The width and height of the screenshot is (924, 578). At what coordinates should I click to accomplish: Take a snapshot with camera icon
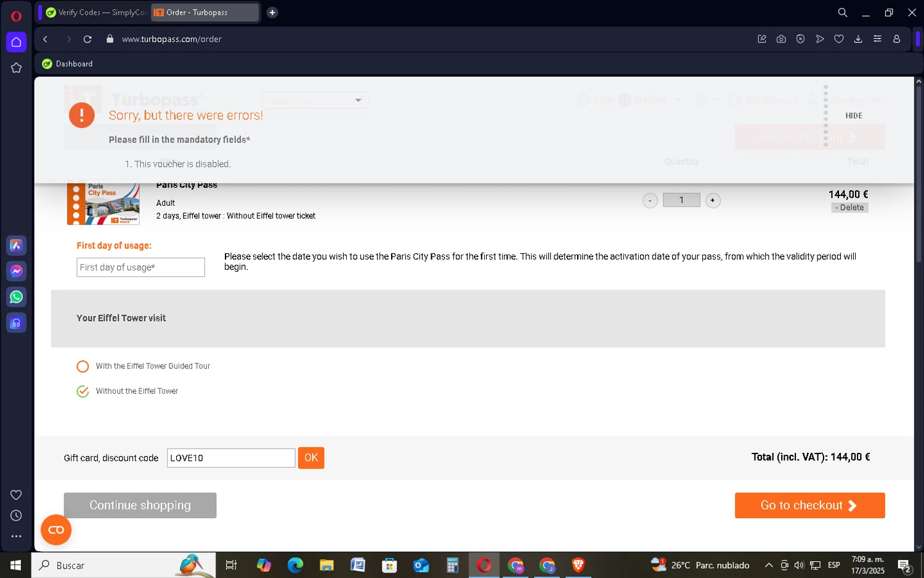point(781,39)
